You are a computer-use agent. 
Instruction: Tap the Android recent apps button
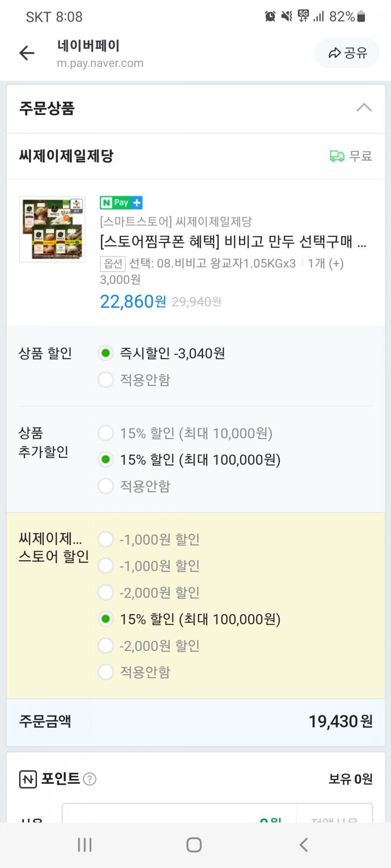(85, 845)
